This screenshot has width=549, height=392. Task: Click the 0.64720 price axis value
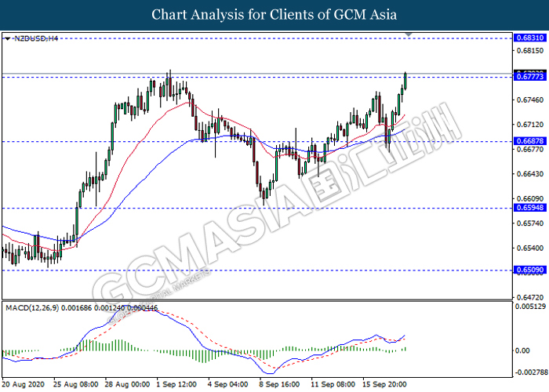(530, 297)
